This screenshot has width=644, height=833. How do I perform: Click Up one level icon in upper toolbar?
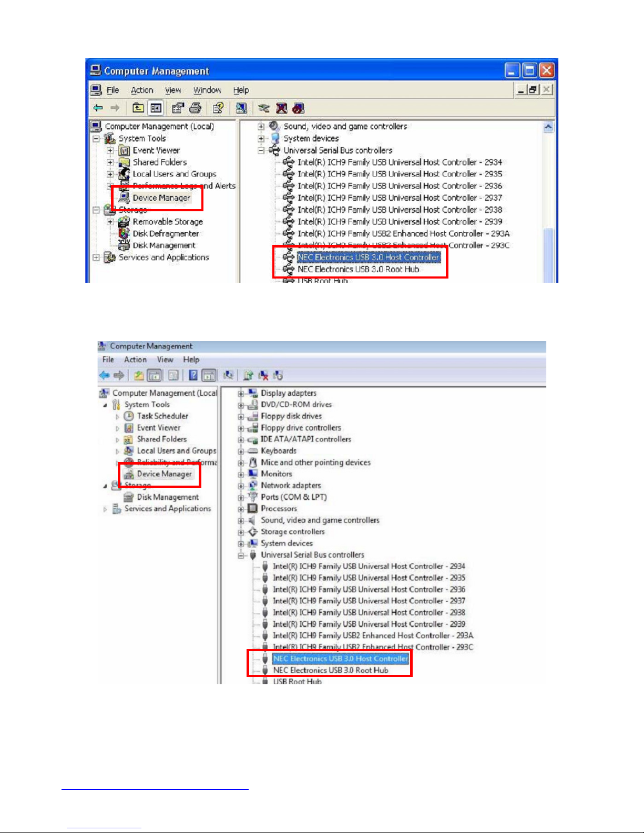coord(138,108)
